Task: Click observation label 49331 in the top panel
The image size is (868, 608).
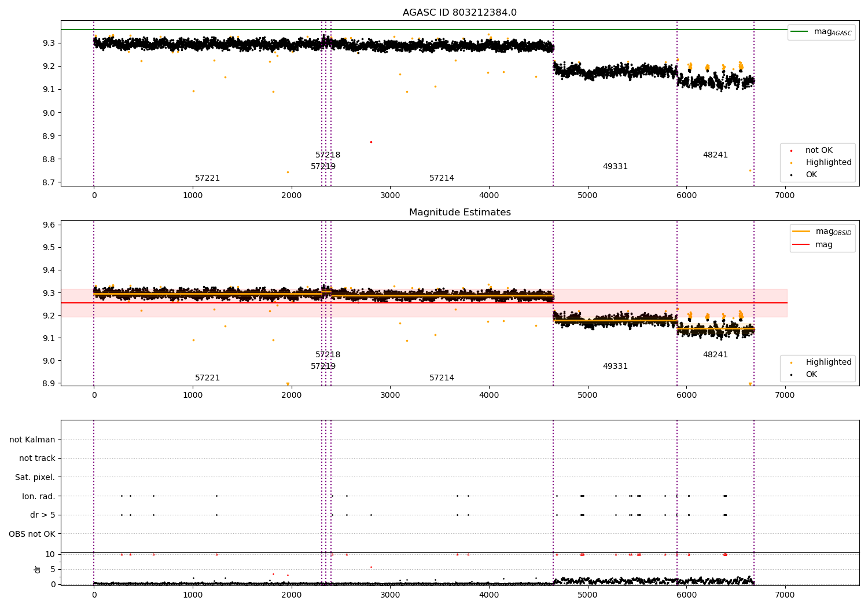Action: point(615,167)
